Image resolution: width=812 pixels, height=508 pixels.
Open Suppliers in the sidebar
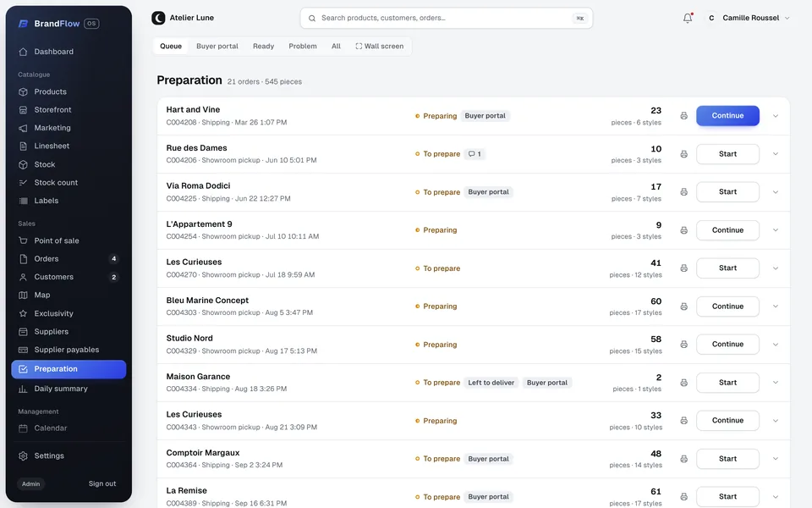pos(69,332)
